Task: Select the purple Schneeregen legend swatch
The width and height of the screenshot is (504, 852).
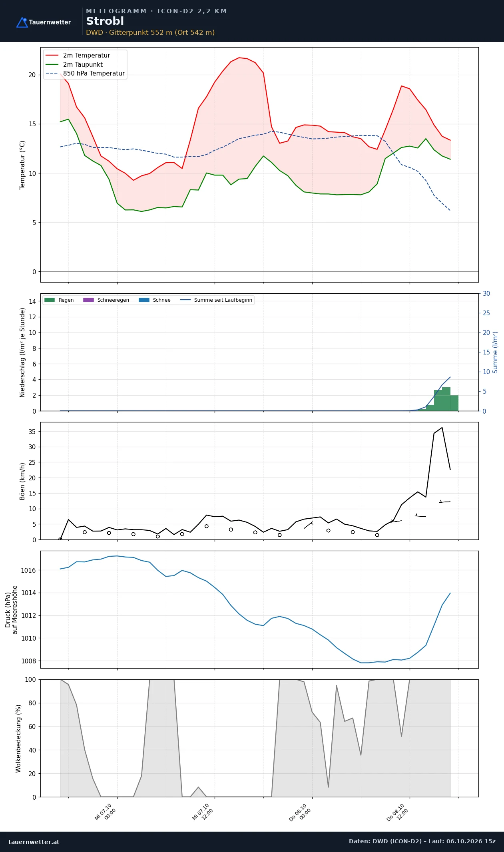Action: click(88, 300)
